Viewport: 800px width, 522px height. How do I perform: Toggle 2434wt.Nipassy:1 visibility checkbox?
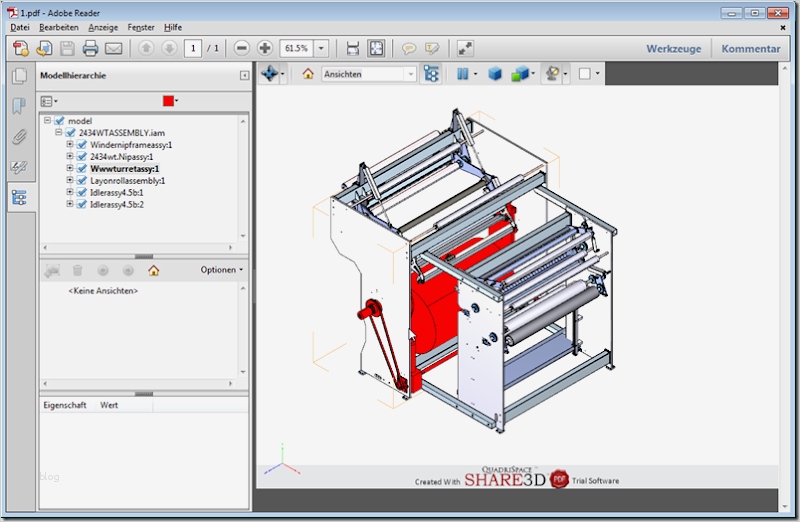pos(82,157)
